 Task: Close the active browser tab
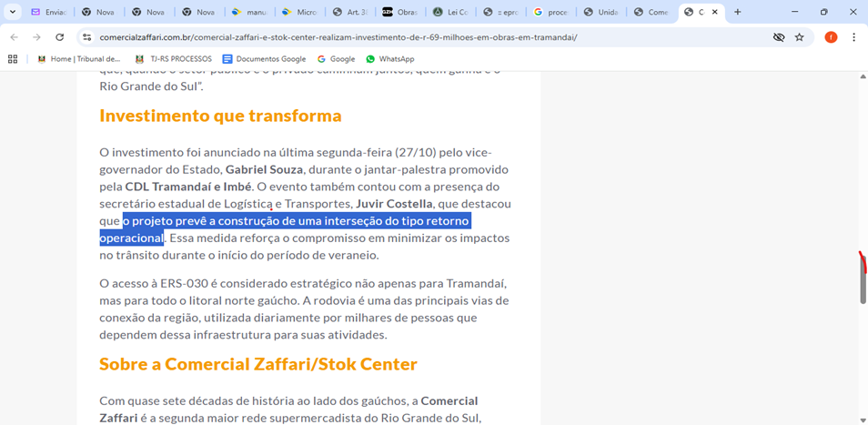715,12
